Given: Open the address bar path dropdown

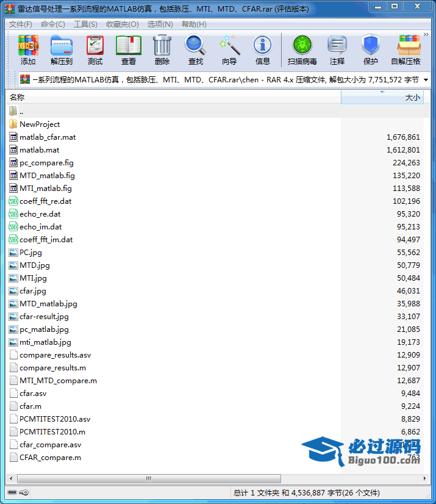Looking at the screenshot, I should click(x=426, y=80).
